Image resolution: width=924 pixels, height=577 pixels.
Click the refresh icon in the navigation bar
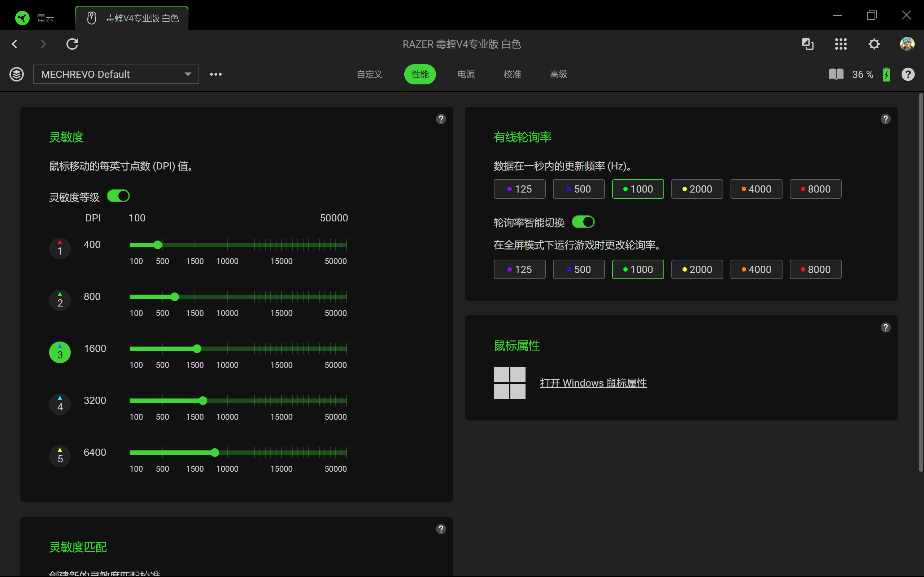(x=72, y=44)
